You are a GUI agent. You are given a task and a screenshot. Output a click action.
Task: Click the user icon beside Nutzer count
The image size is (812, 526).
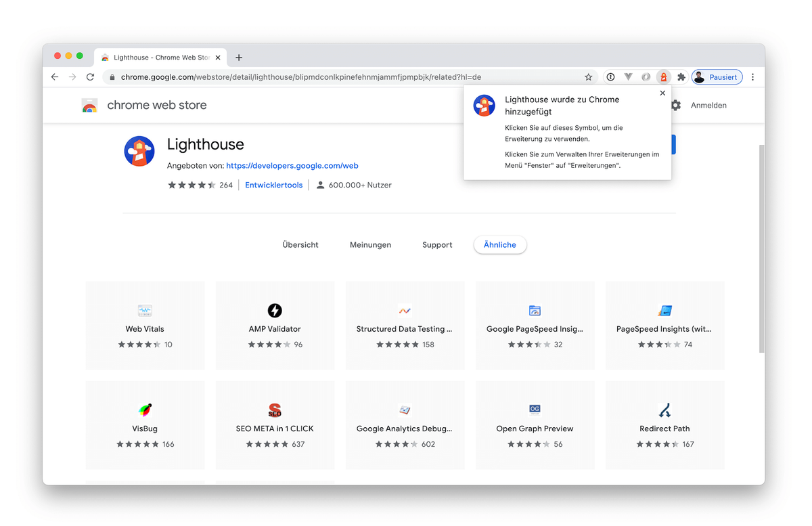[321, 185]
